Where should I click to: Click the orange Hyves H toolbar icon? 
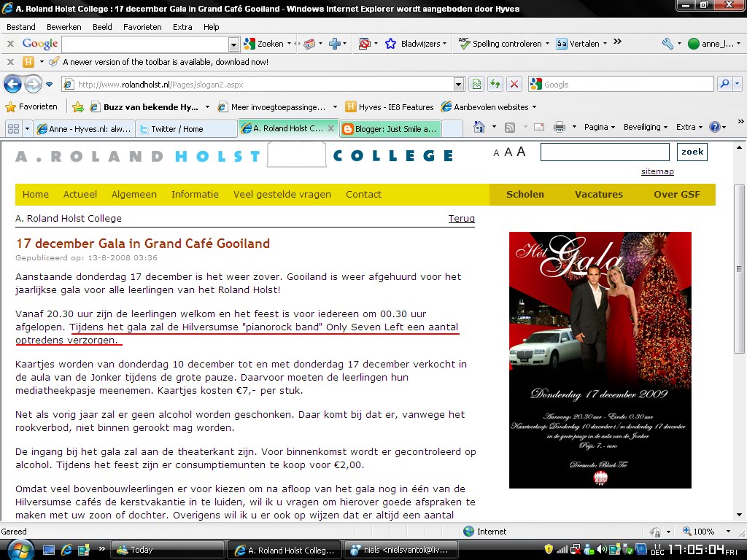tap(28, 62)
